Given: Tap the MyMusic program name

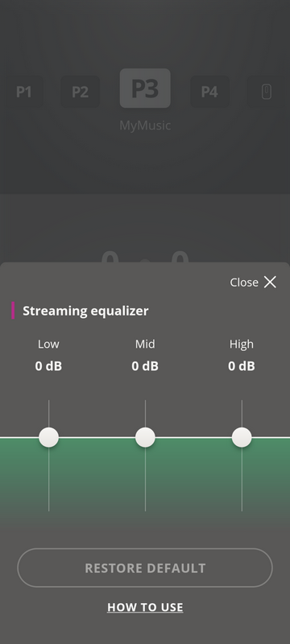Looking at the screenshot, I should click(x=145, y=126).
